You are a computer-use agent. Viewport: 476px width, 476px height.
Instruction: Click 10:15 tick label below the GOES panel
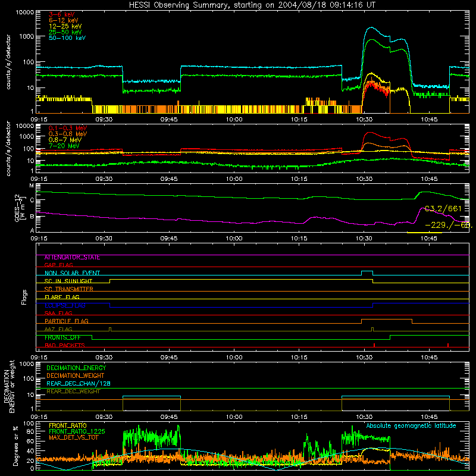[299, 239]
